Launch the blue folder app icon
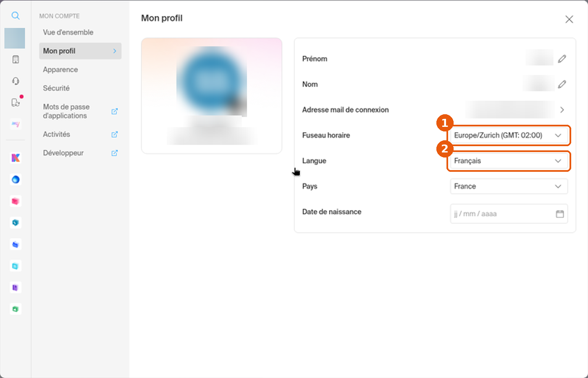The image size is (588, 378). tap(16, 244)
